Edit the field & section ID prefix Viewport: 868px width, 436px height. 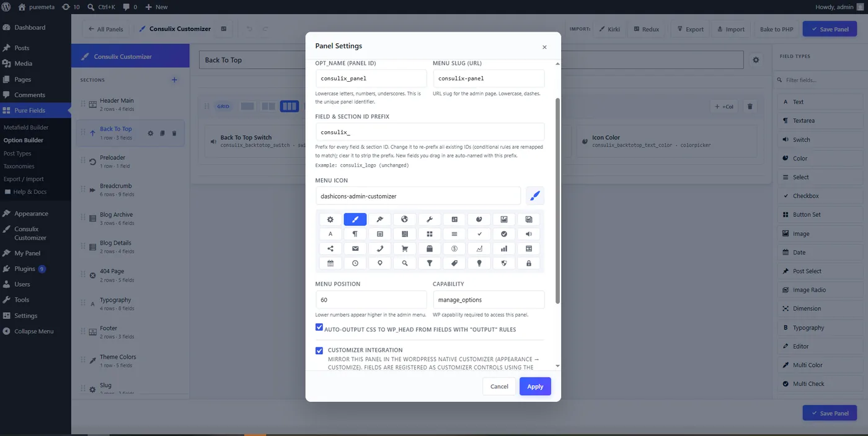coord(430,132)
